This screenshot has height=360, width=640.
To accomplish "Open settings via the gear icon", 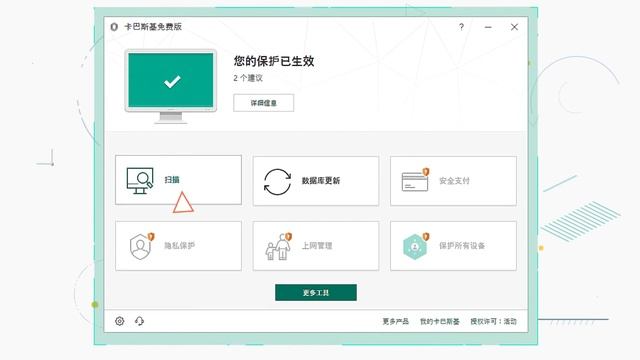I will tap(120, 321).
